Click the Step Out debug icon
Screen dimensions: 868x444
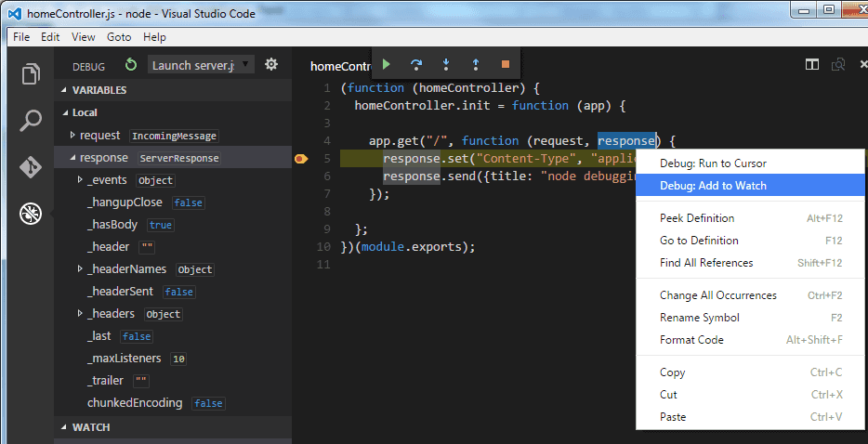(x=476, y=64)
